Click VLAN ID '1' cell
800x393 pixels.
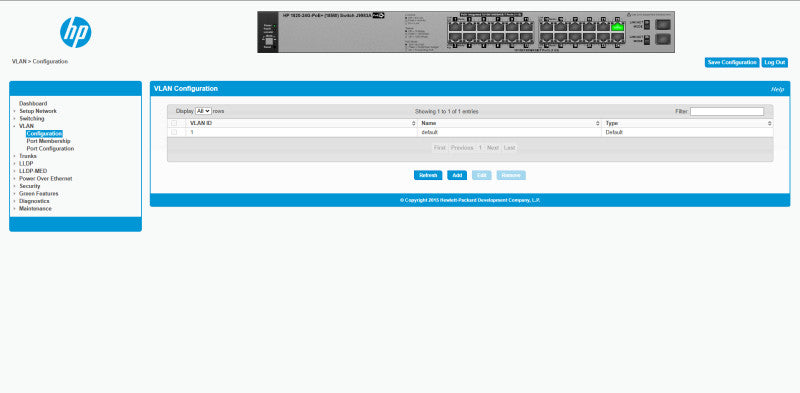192,132
